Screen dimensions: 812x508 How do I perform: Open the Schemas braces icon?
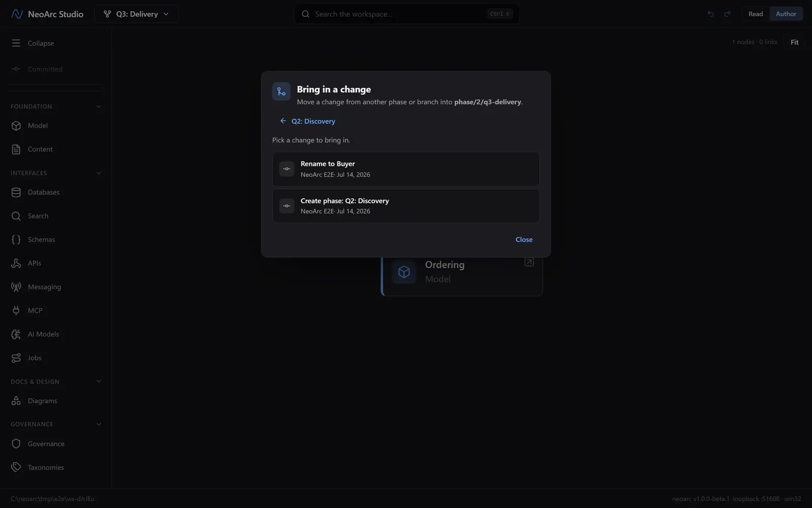pyautogui.click(x=16, y=239)
